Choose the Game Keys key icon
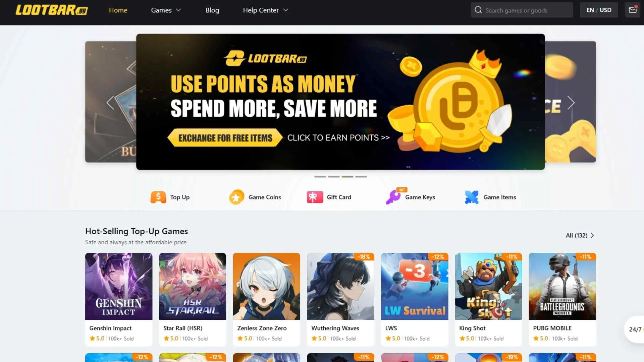This screenshot has width=644, height=362. 393,197
